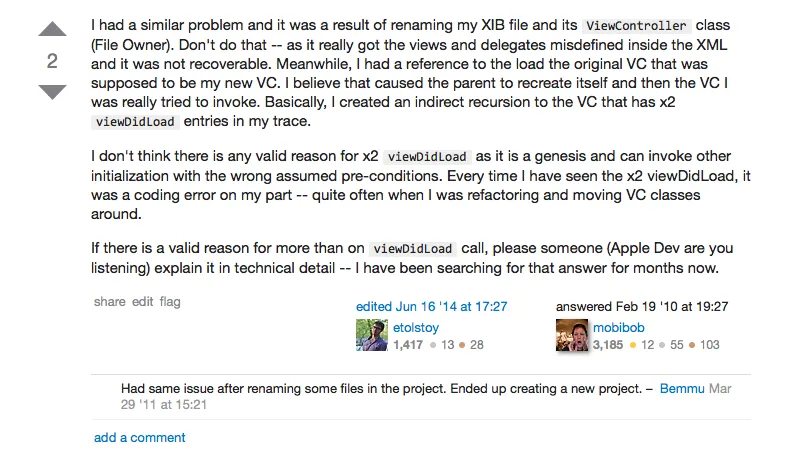Open the edited Jun 16 '14 revision link
The image size is (803, 460).
point(432,307)
